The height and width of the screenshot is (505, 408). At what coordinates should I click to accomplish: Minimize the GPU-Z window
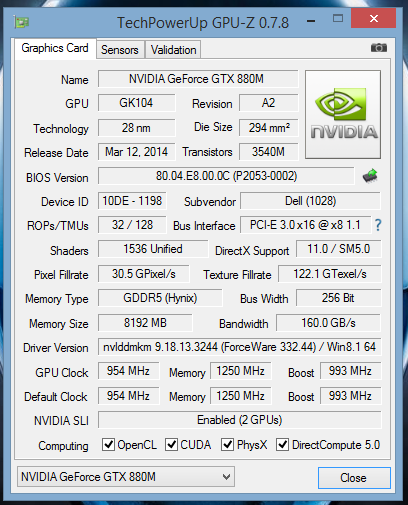311,21
